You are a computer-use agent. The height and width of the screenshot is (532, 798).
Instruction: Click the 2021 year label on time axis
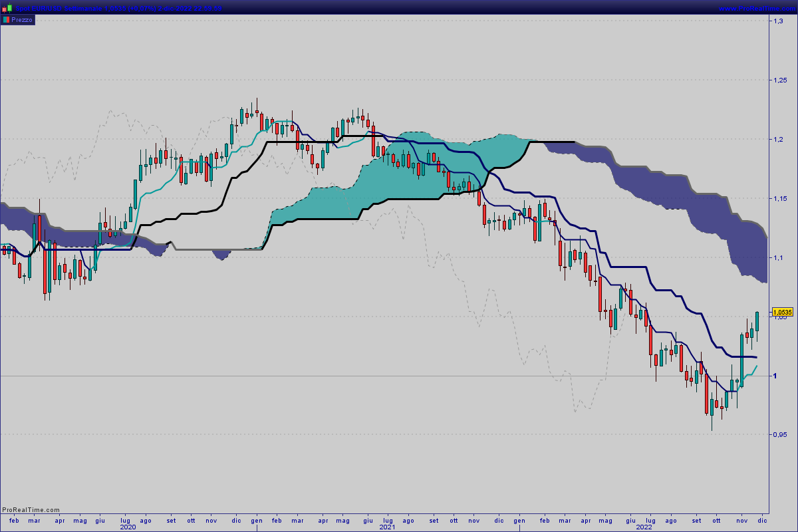click(388, 527)
